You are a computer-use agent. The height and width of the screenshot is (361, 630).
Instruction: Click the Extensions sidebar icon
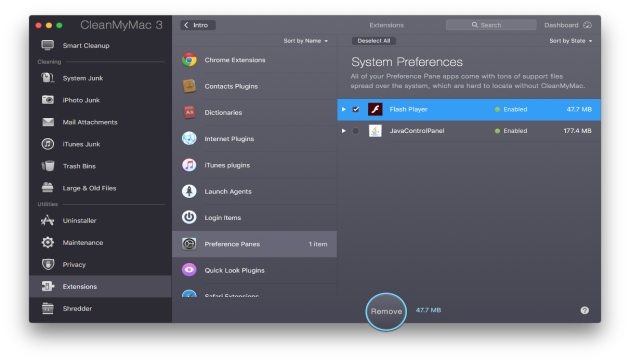tap(47, 286)
